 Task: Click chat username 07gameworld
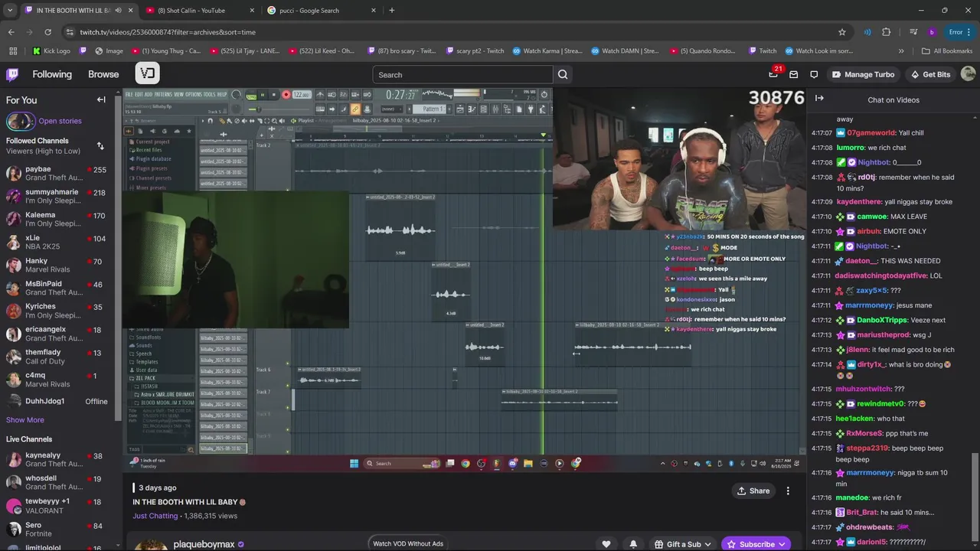871,133
